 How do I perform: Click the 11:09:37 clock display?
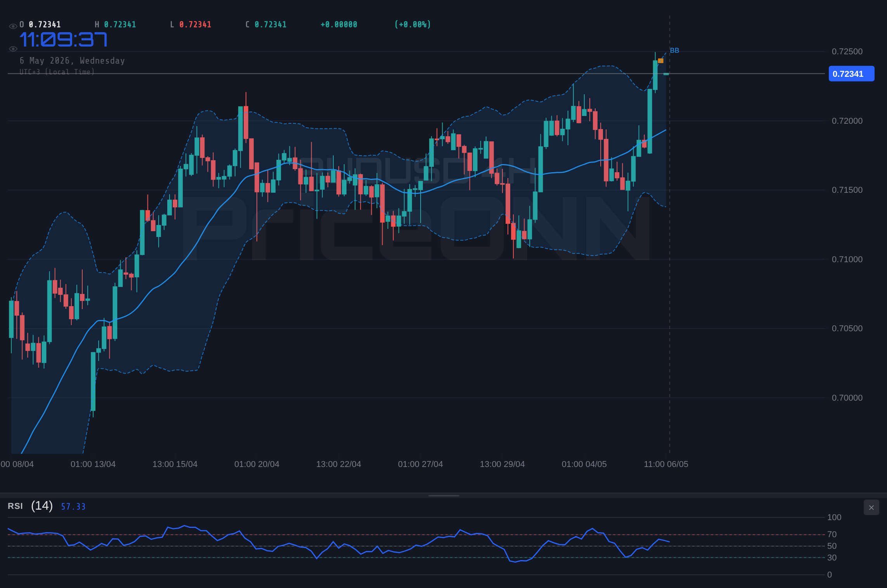point(63,40)
